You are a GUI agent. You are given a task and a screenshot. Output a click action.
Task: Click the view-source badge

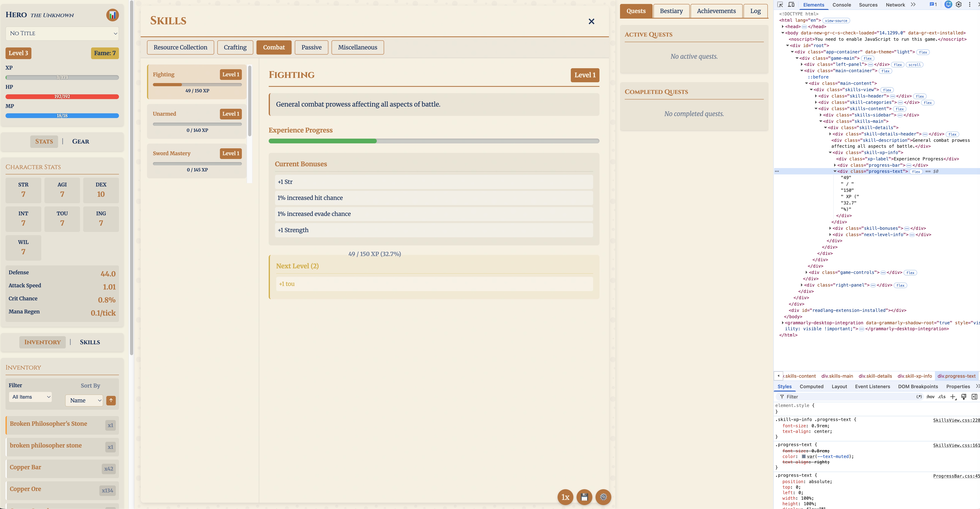[x=836, y=21]
